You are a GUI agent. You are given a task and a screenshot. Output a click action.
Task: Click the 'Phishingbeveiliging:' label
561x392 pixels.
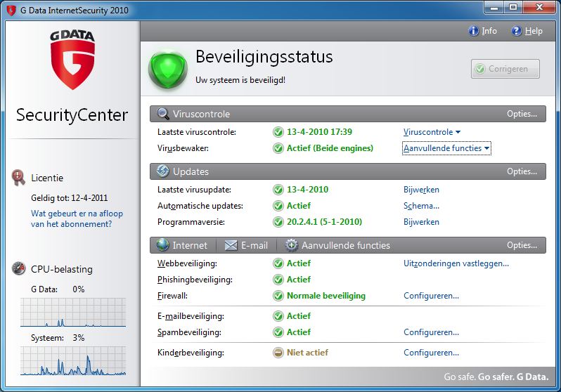(195, 280)
